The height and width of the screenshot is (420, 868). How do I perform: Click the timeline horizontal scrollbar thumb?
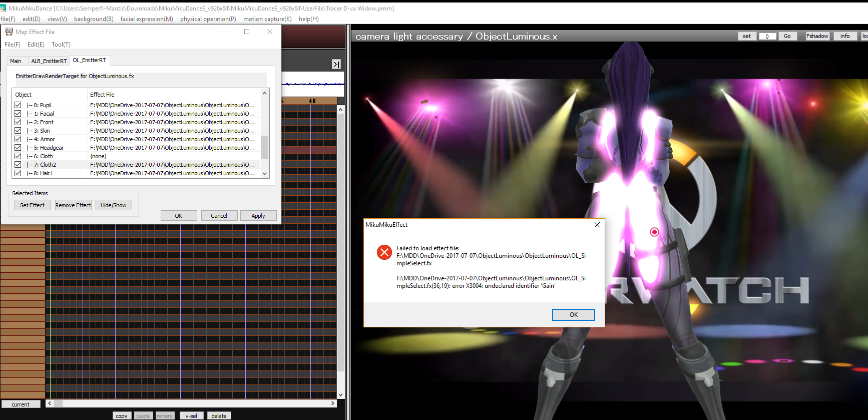tap(59, 403)
